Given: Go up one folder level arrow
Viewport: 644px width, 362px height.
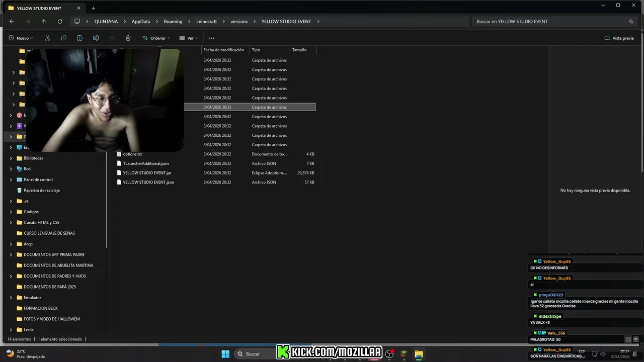Looking at the screenshot, I should pos(44,21).
